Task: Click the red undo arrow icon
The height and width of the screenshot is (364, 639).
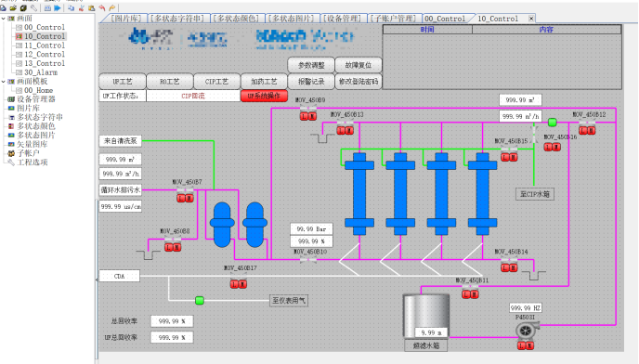Action: tap(102, 7)
